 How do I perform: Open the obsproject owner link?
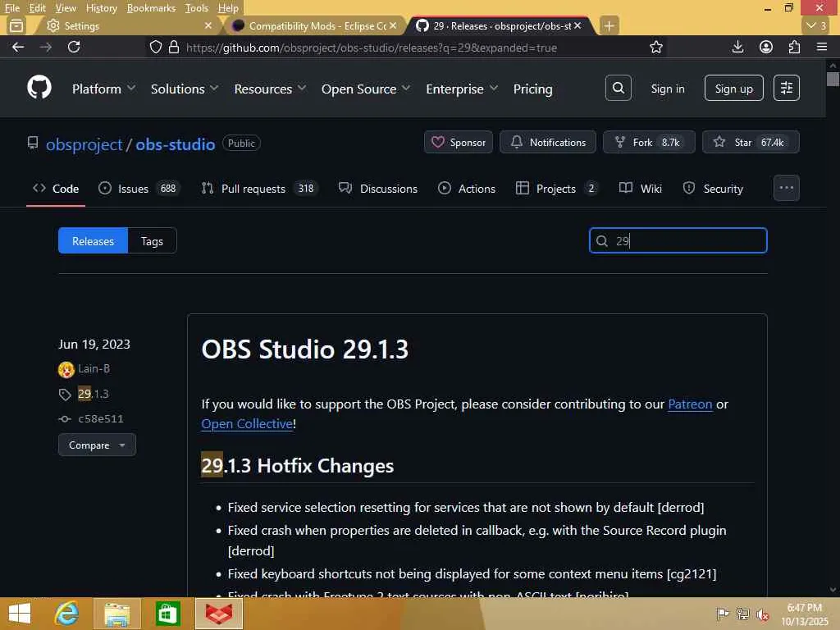click(84, 144)
